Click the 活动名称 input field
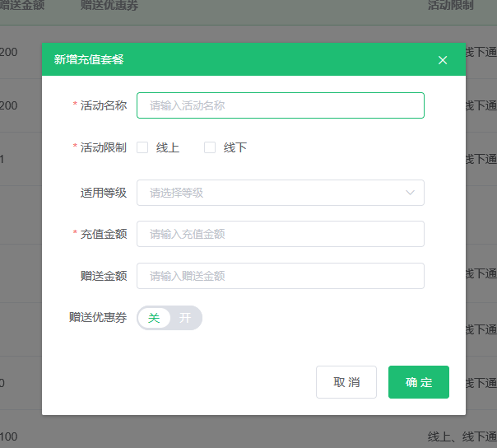Image resolution: width=497 pixels, height=448 pixels. pyautogui.click(x=280, y=105)
